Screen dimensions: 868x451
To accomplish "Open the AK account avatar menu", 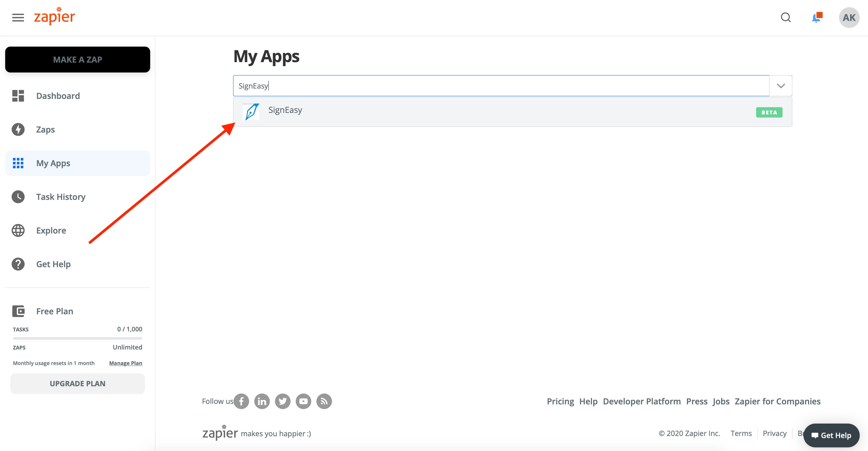I will click(849, 18).
